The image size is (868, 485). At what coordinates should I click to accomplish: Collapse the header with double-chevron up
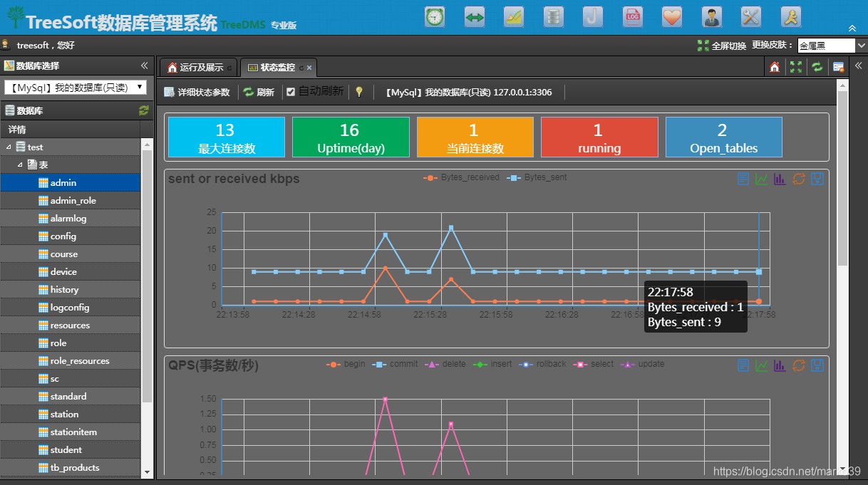tap(852, 28)
